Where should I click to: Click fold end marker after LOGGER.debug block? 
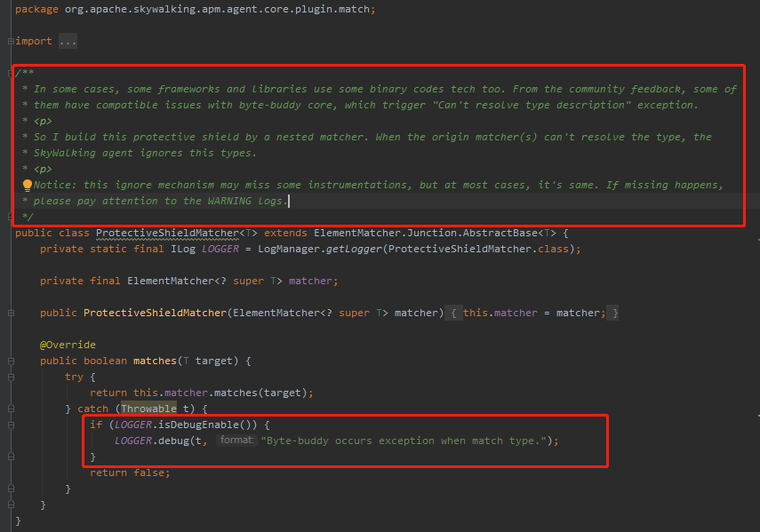[11, 457]
